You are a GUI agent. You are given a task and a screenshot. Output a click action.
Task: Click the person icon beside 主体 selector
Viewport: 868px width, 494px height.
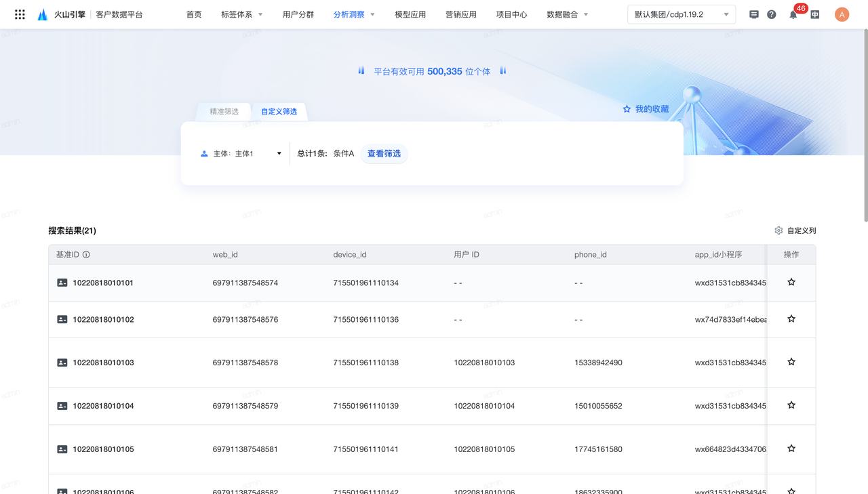[204, 154]
